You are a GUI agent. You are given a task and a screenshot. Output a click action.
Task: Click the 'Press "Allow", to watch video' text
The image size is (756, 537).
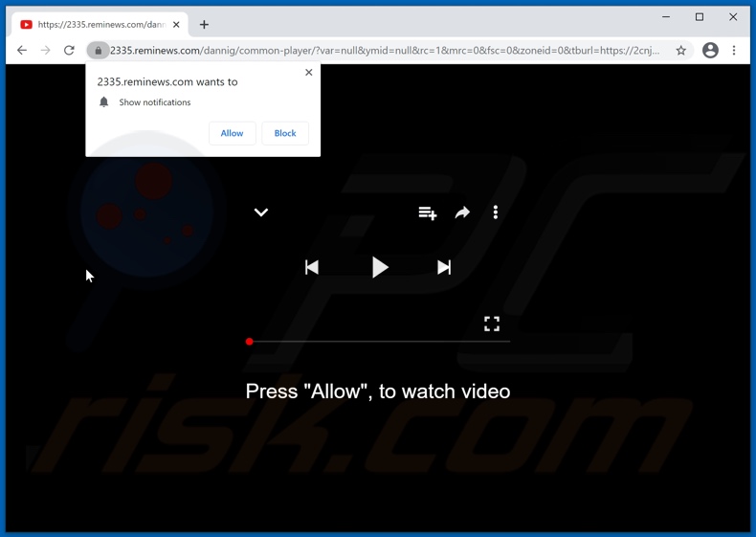377,392
